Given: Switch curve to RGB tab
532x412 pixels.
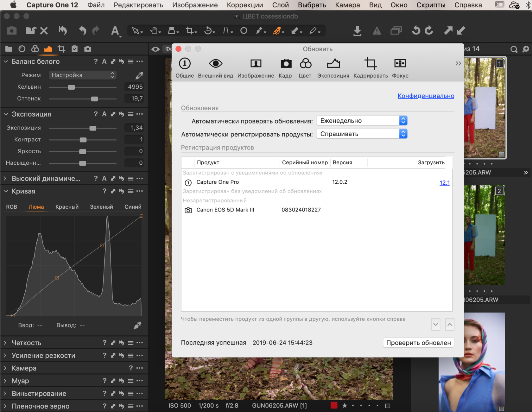Looking at the screenshot, I should (x=12, y=207).
